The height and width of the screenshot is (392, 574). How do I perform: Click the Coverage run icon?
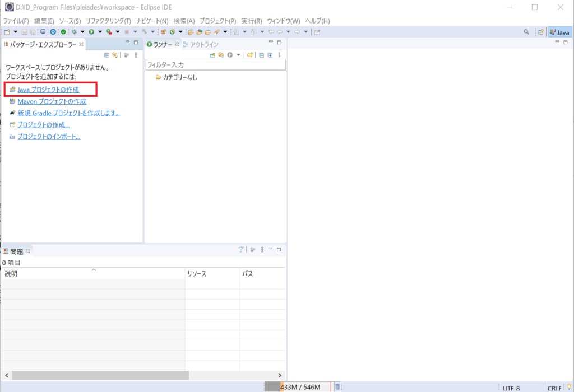[109, 32]
